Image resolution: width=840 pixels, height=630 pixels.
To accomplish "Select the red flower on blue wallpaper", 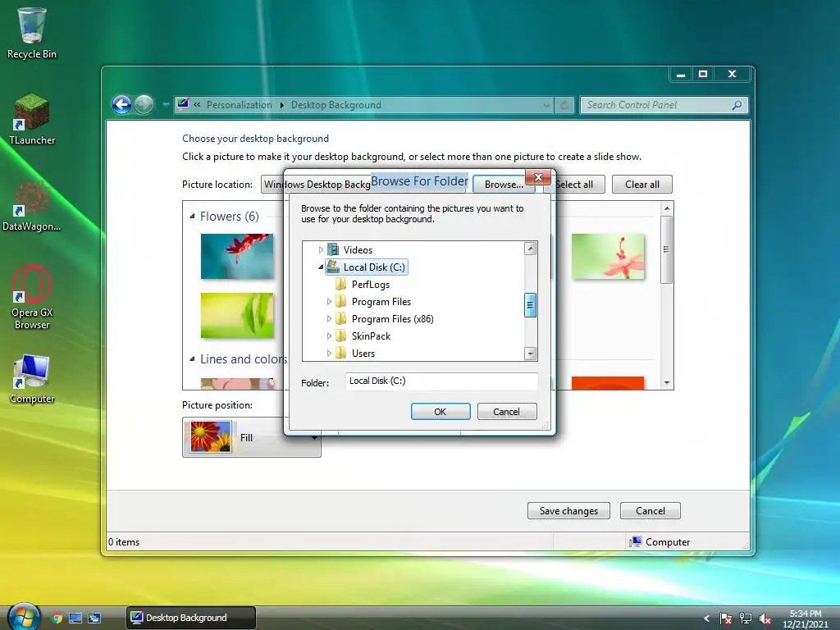I will 237,256.
